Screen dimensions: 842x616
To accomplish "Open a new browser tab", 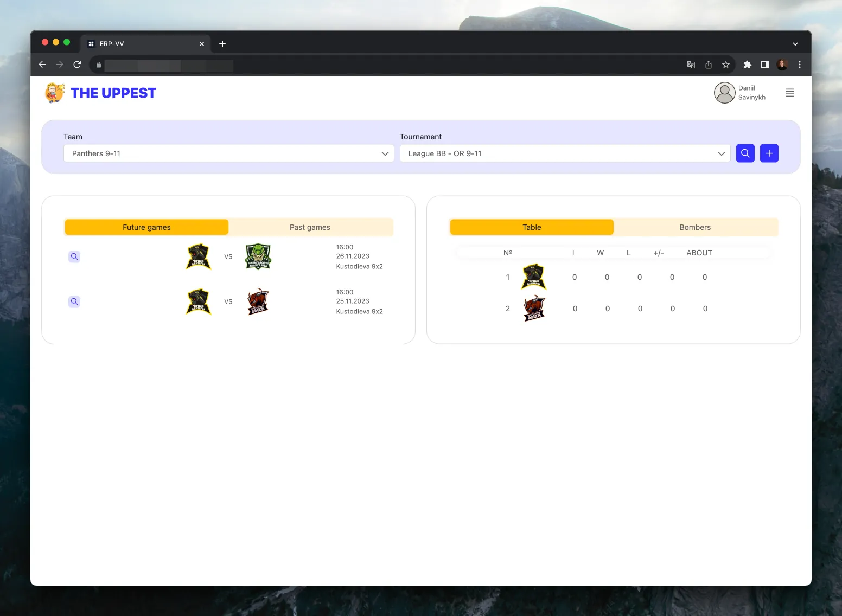I will click(x=222, y=44).
